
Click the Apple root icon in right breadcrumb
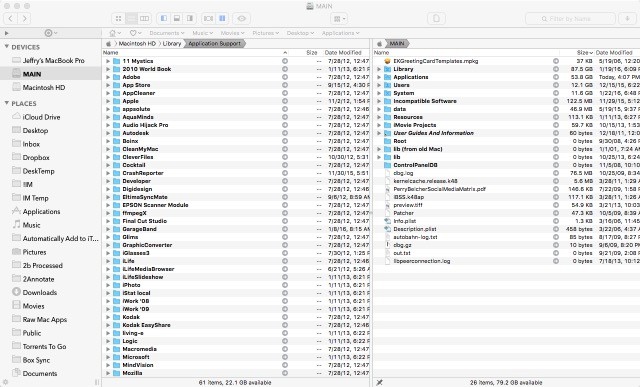click(379, 44)
